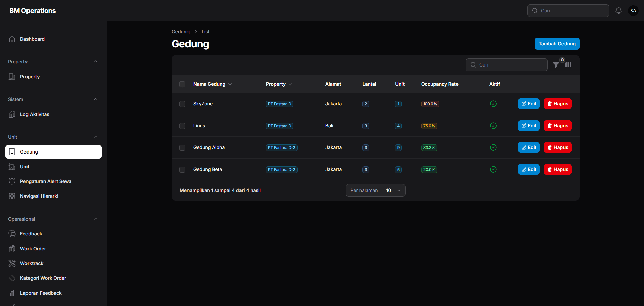Open the notifications bell icon
The image size is (644, 306).
619,11
